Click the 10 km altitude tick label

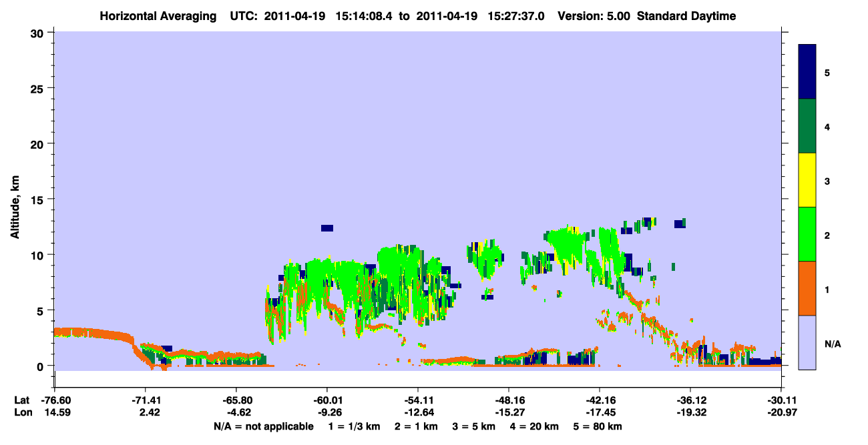pos(38,255)
